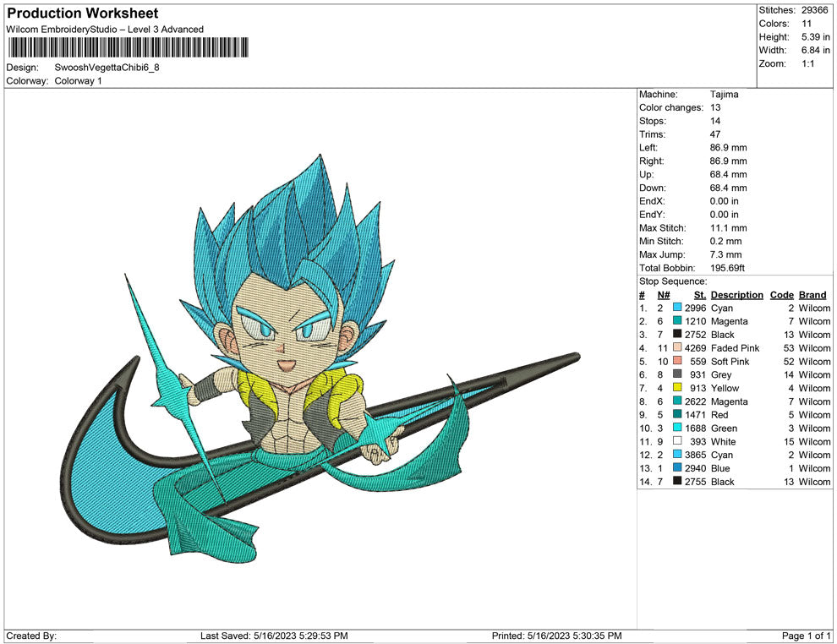This screenshot has width=837, height=644.
Task: Click the design name SwooshVegettaChibi6_8
Action: pyautogui.click(x=107, y=68)
